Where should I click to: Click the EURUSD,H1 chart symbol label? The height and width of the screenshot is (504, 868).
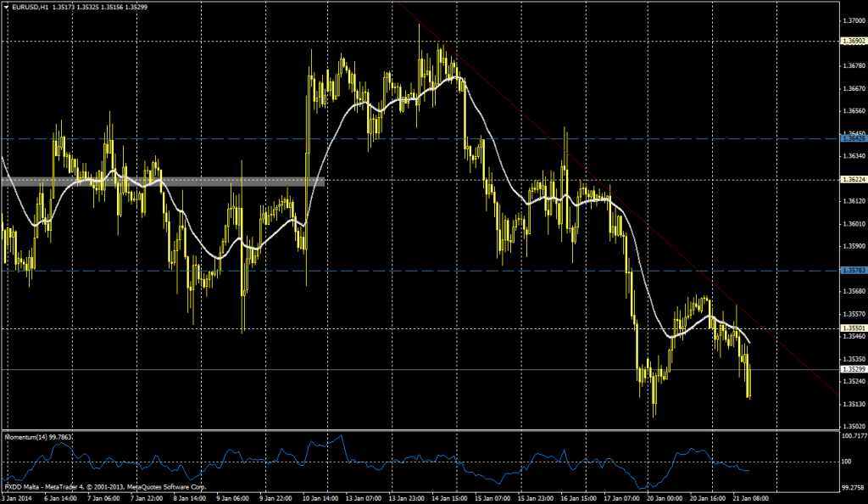30,8
